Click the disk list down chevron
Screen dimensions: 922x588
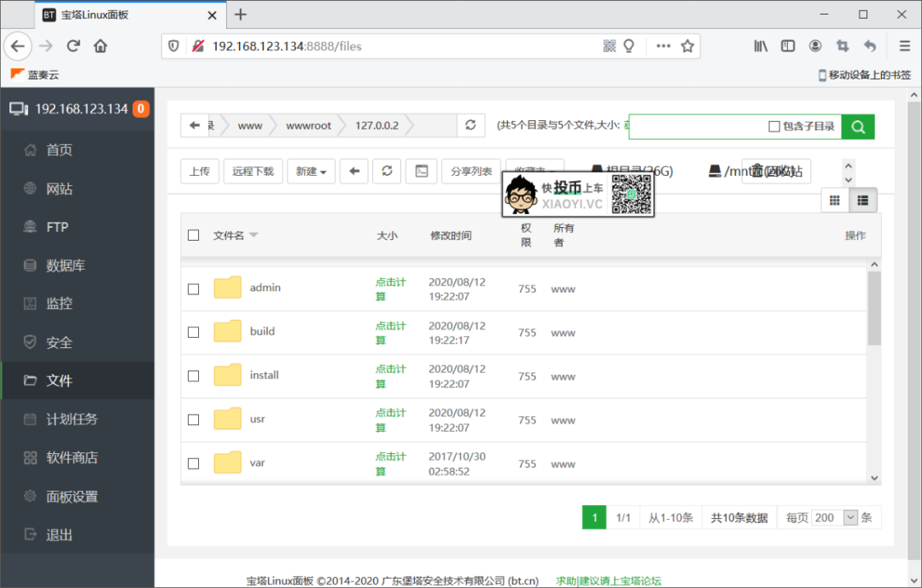(849, 180)
